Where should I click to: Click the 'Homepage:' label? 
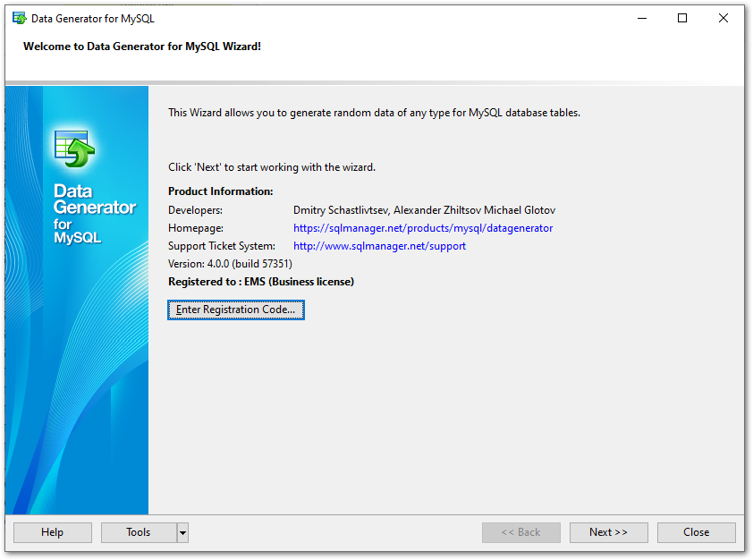(196, 228)
